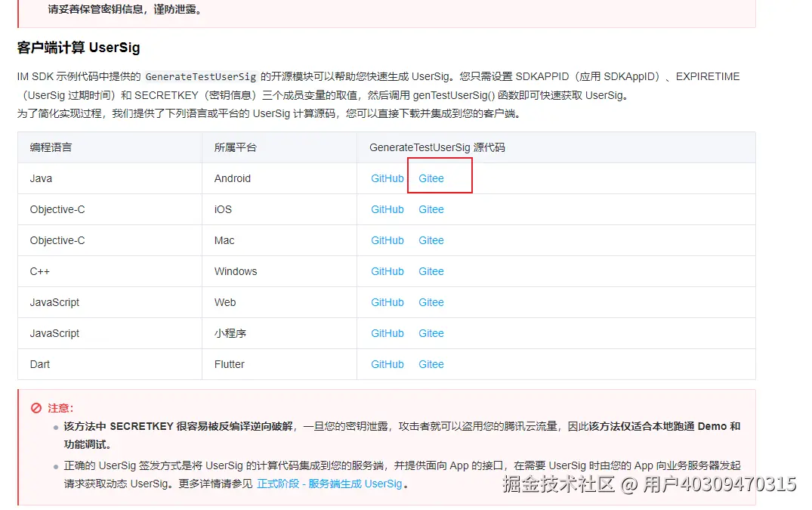The width and height of the screenshot is (812, 510).
Task: Open GitHub link for Java Android
Action: click(x=387, y=178)
